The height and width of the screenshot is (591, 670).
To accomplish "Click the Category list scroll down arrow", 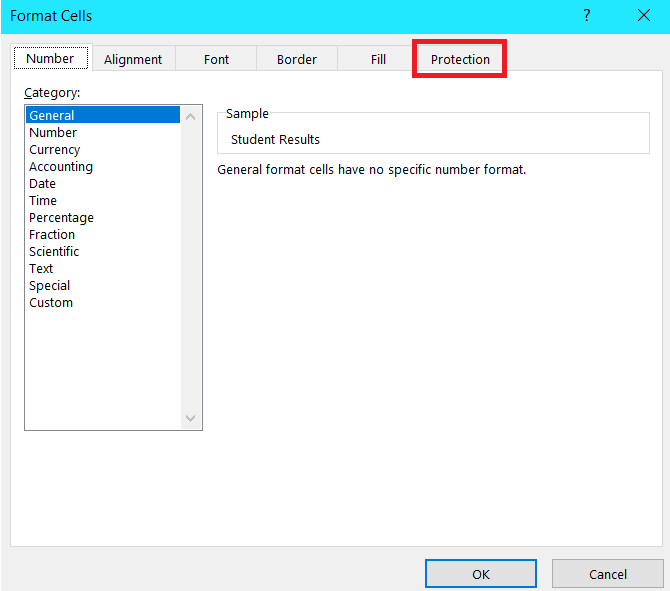I will coord(191,419).
